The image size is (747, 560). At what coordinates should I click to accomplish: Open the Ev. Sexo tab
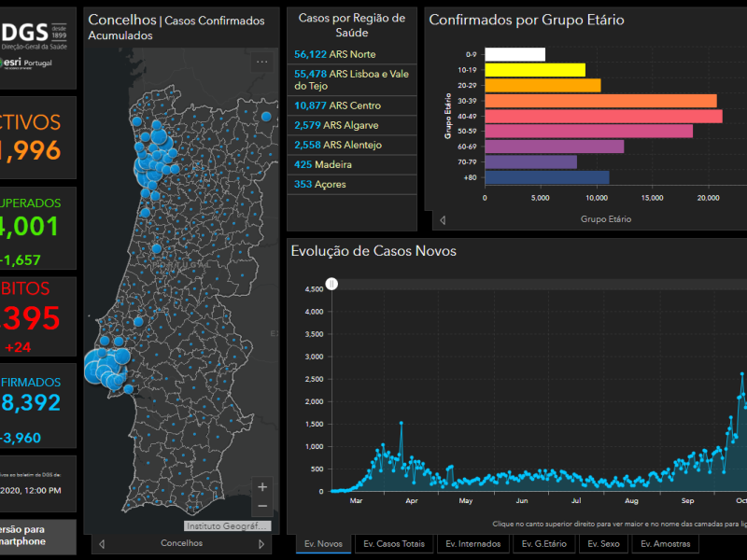pyautogui.click(x=603, y=544)
